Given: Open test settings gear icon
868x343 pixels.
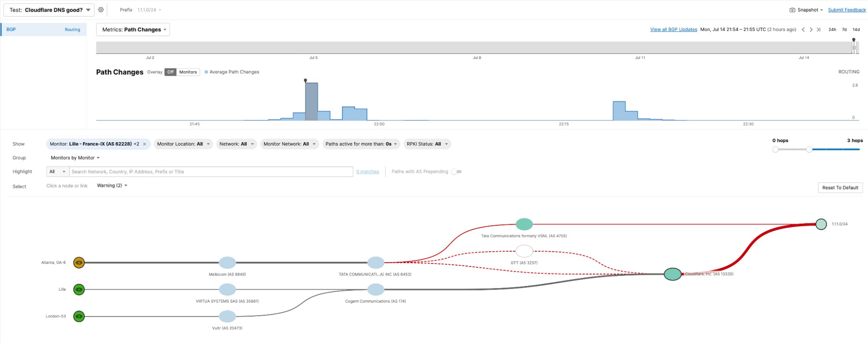Looking at the screenshot, I should (x=101, y=10).
